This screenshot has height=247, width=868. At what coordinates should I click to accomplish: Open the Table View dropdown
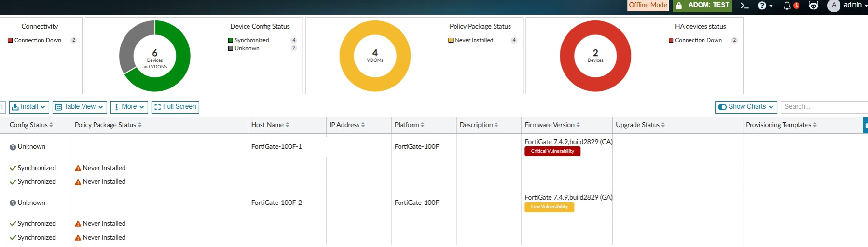point(80,107)
